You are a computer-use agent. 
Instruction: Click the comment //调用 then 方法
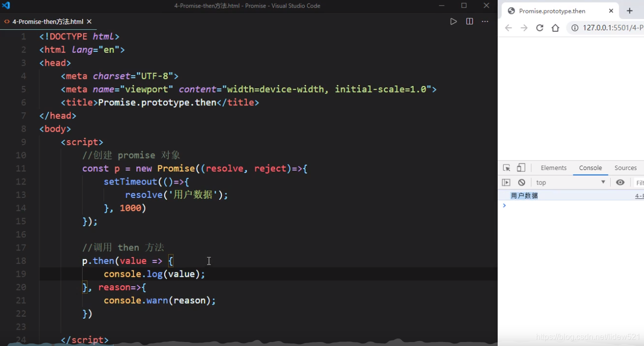pos(123,247)
